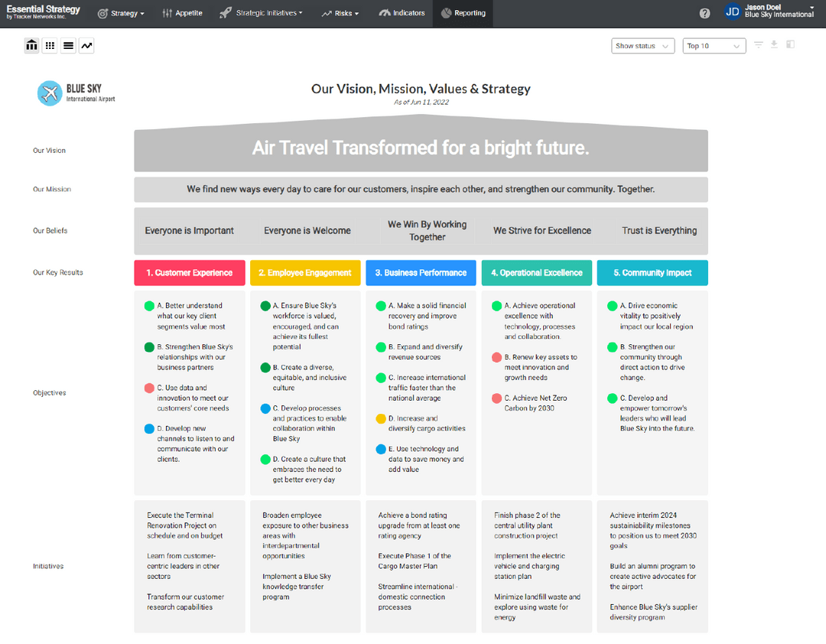This screenshot has height=644, width=826.
Task: Click the JD user avatar
Action: click(x=732, y=11)
